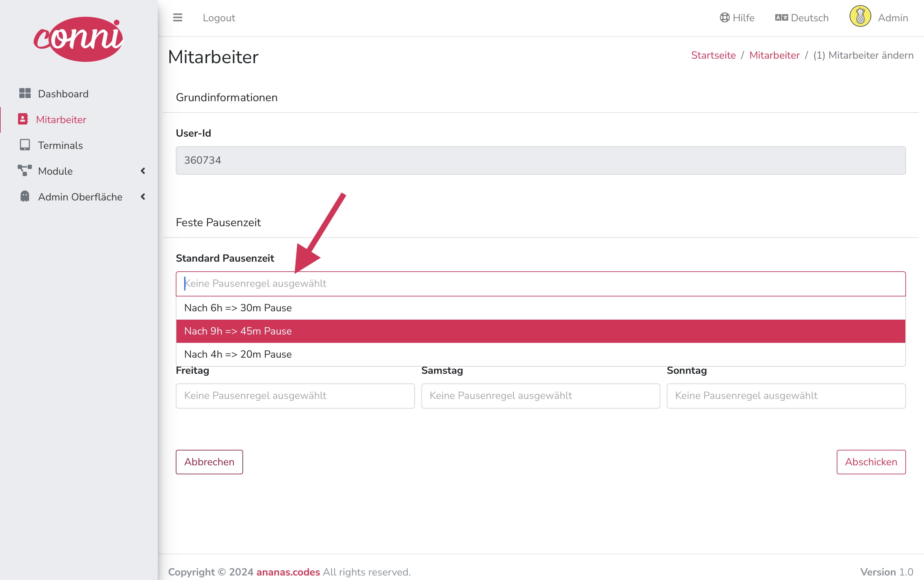Click the User-Id field showing 360734
The width and height of the screenshot is (924, 580).
click(x=540, y=160)
